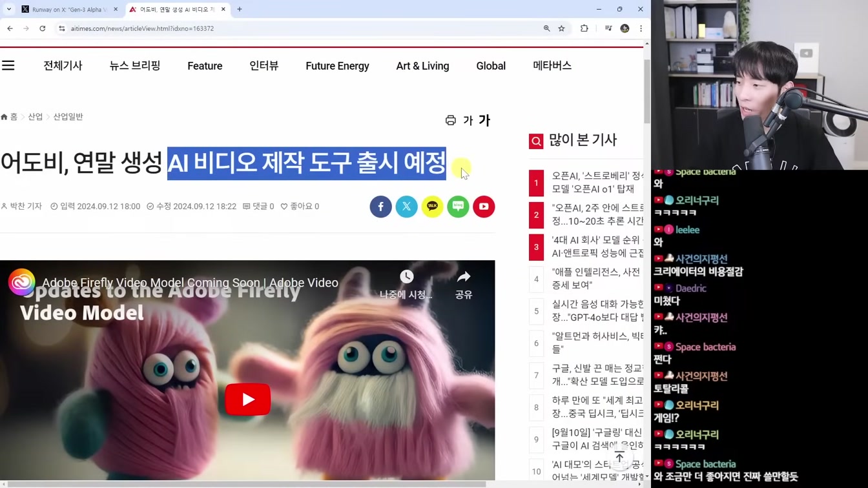Open the tab search dropdown arrow
Screen dimensions: 868x488
(x=9, y=9)
